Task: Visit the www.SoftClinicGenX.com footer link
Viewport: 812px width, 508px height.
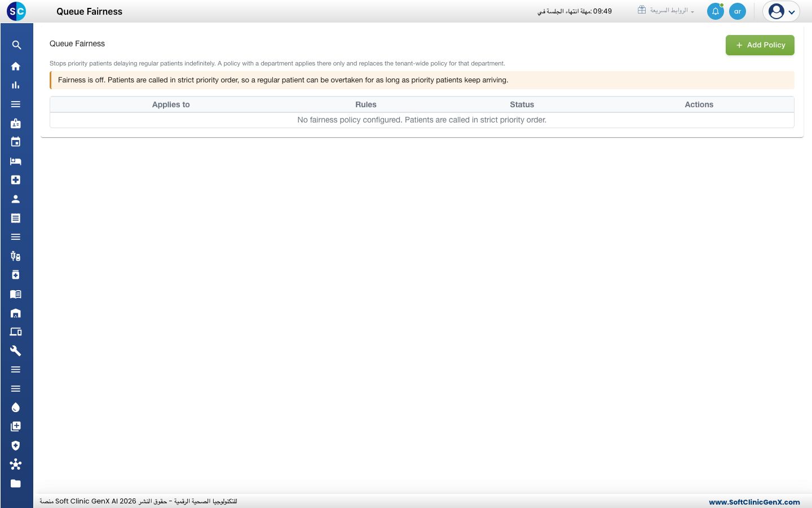Action: coord(754,502)
